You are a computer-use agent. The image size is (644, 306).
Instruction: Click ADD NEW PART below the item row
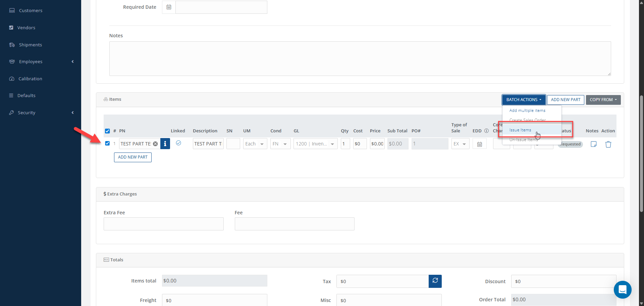tap(132, 157)
